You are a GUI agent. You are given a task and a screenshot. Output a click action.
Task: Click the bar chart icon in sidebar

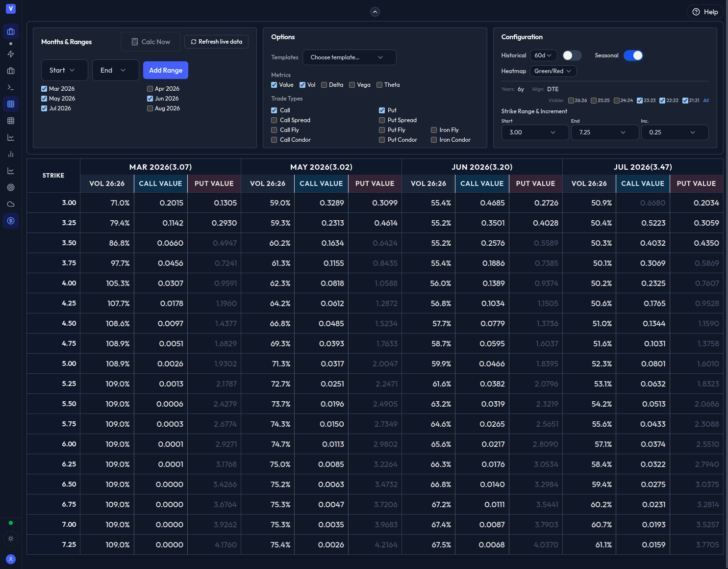click(11, 154)
